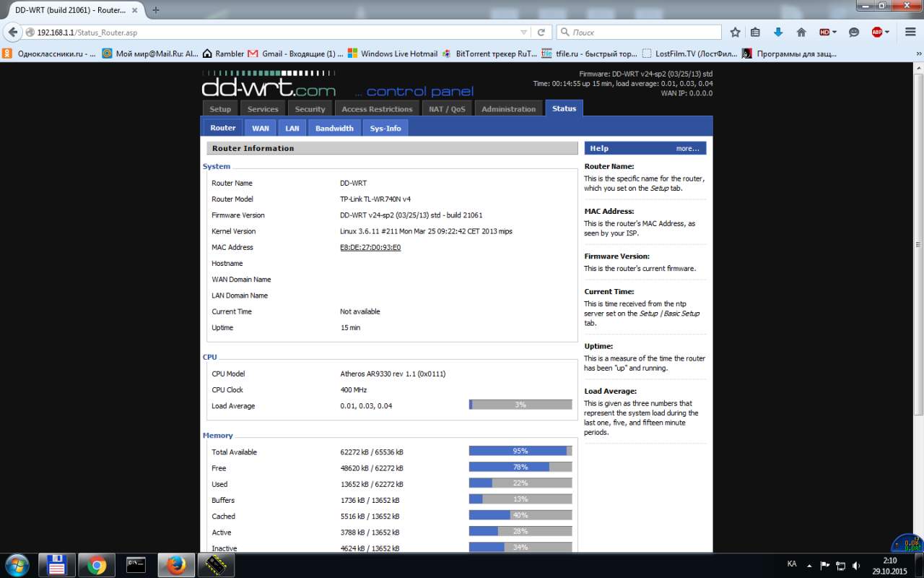Open the Firefox hamburger menu
The height and width of the screenshot is (578, 924).
(910, 33)
